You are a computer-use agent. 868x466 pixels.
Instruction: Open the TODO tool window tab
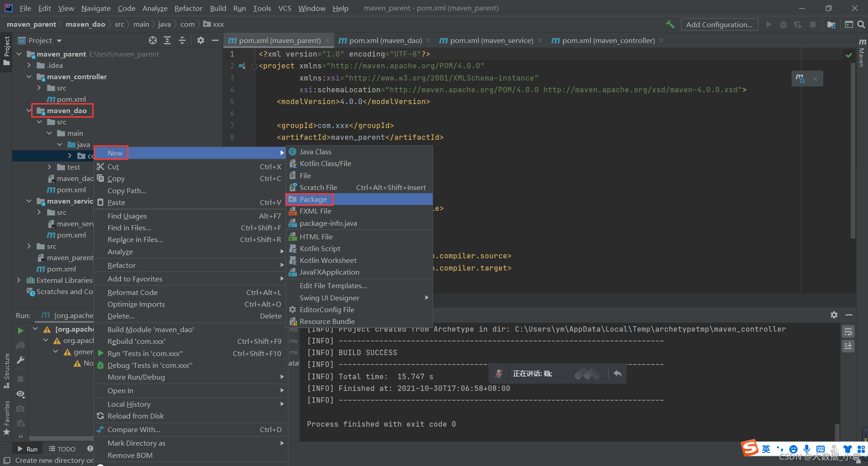pyautogui.click(x=62, y=449)
